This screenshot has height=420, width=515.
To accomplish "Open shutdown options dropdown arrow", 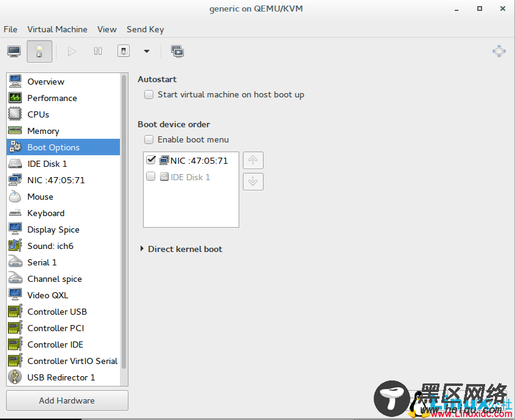I will (147, 51).
